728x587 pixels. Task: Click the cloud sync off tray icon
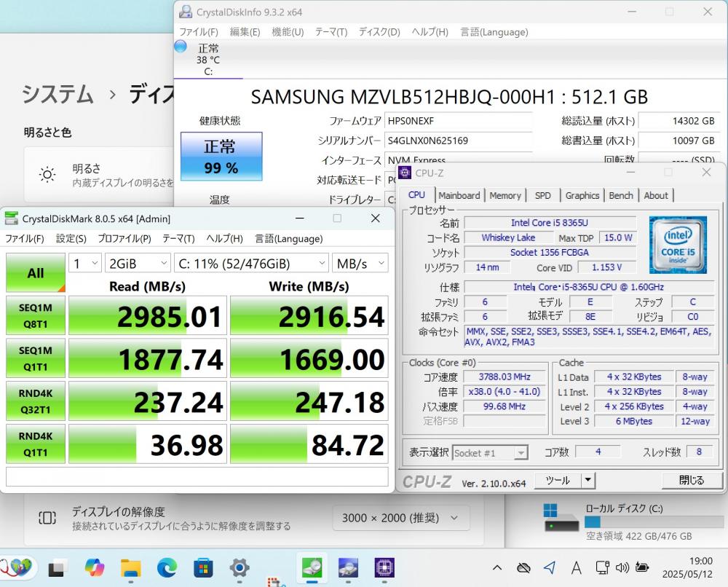pos(523,567)
